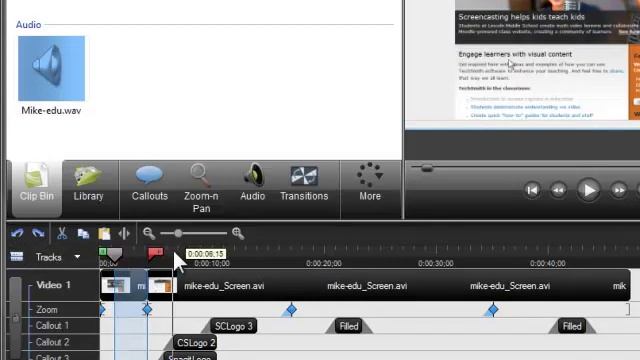Click the Play button in preview
Screen dimensions: 640x360
589,190
